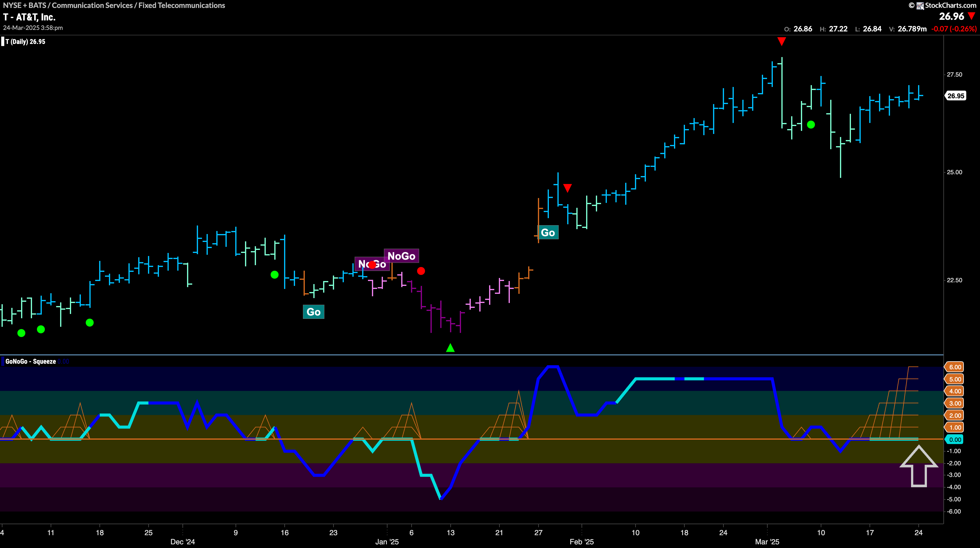Click the orange 3.00 squeeze level tag
Image resolution: width=980 pixels, height=548 pixels.
[954, 403]
